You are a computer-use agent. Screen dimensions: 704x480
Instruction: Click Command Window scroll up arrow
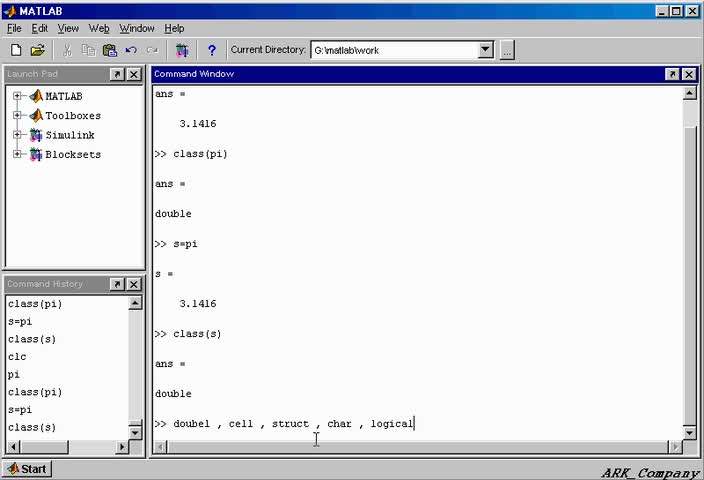689,93
